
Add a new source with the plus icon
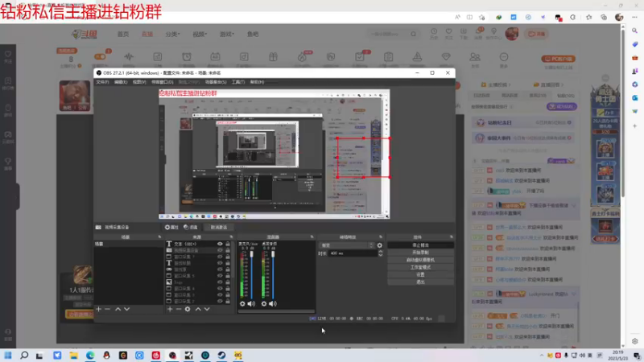[170, 309]
